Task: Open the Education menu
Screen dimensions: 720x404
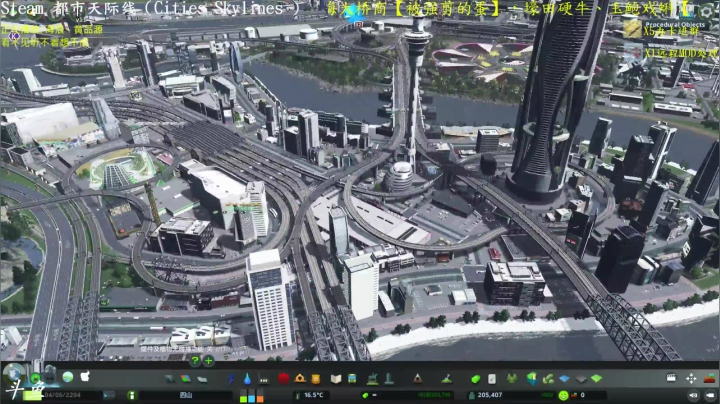Action: (x=336, y=379)
